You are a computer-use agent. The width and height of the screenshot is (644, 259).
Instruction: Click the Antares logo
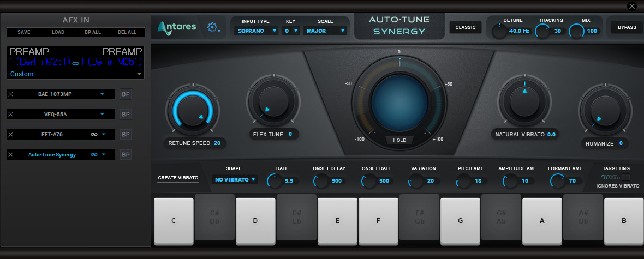point(177,28)
